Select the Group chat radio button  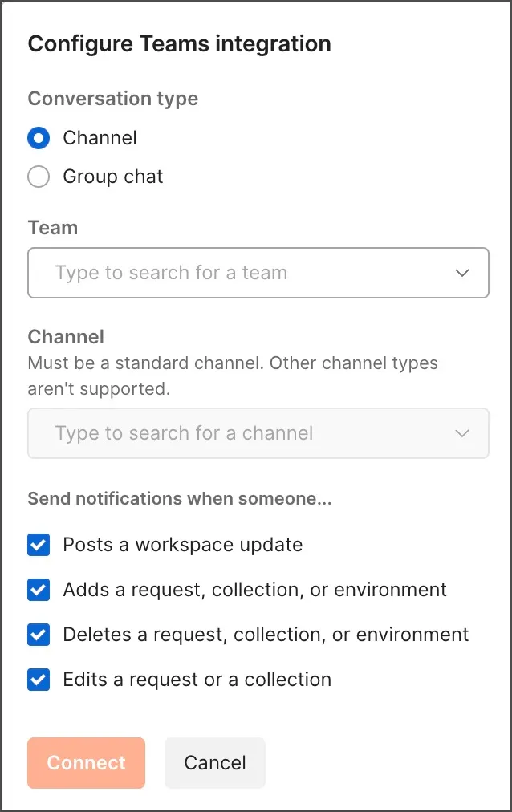(x=39, y=177)
